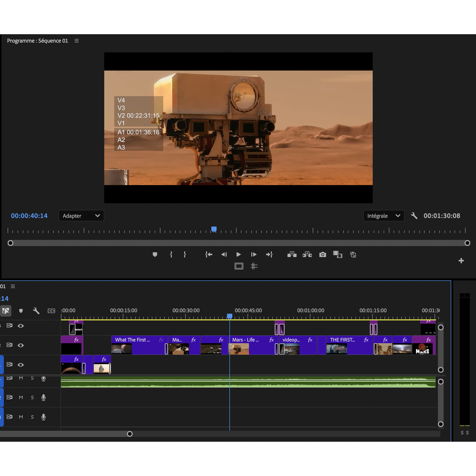Viewport: 476px width, 476px height.
Task: Click left handle of monitor zoom scrollbar
Action: (x=10, y=243)
